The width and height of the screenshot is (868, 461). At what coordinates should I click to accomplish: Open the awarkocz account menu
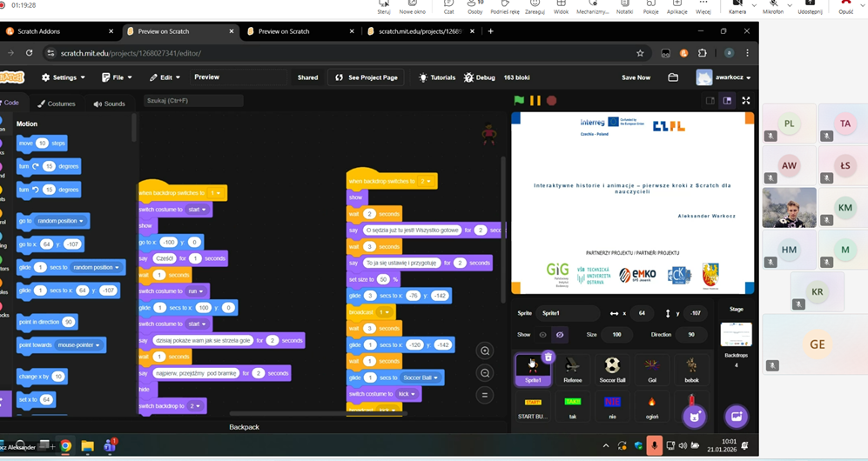tap(724, 77)
